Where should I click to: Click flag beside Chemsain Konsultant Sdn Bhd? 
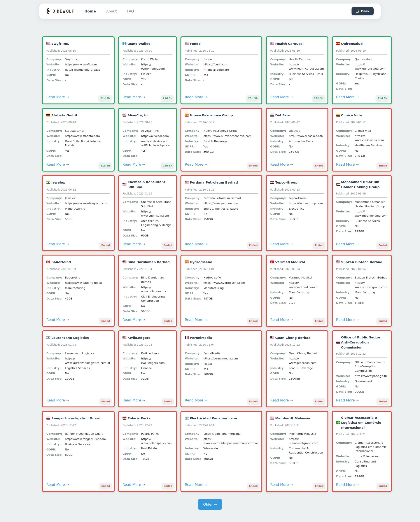pos(124,184)
